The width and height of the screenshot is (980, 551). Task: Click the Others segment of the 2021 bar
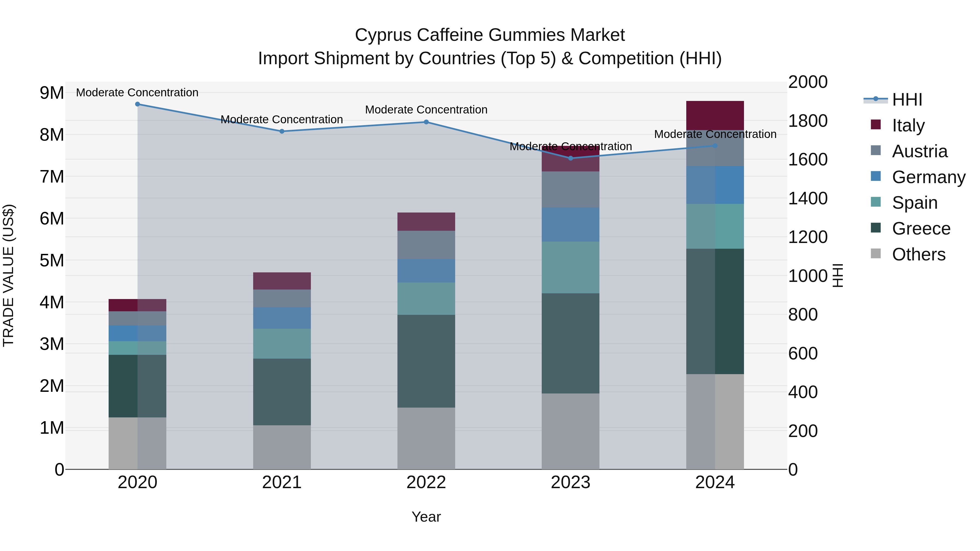282,447
